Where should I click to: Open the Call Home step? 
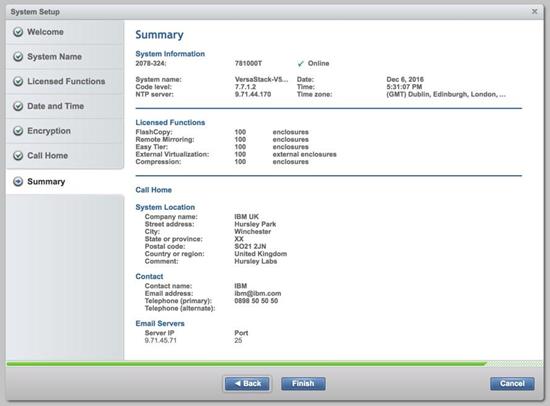point(65,155)
